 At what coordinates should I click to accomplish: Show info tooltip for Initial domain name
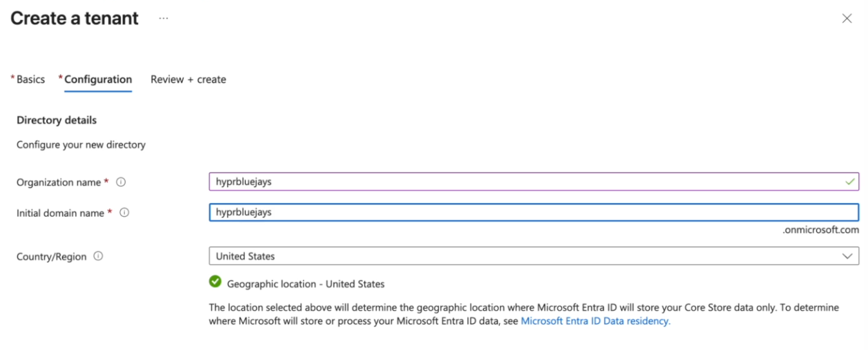(x=124, y=213)
